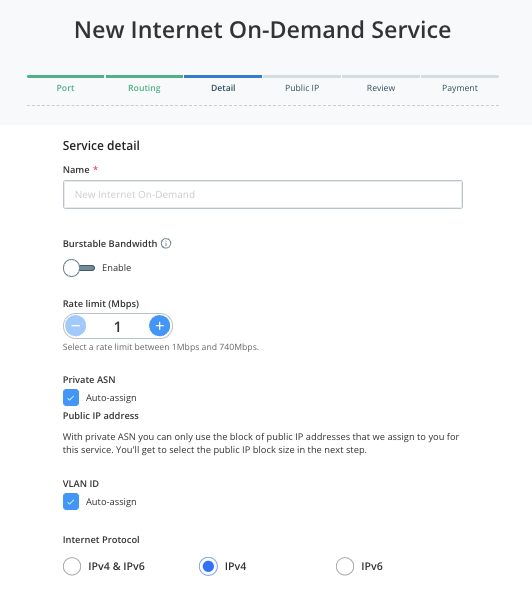Uncheck VLAN ID Auto-assign checkbox

71,502
